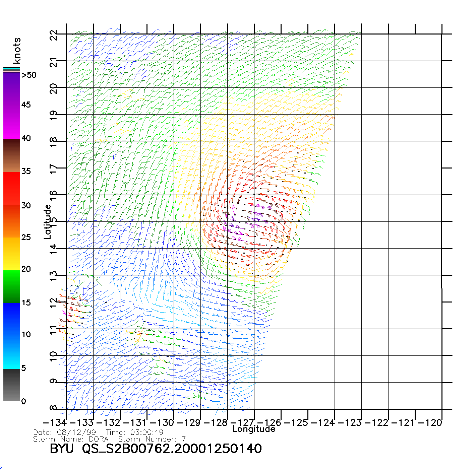
Task: Click the yellow 20-25 knots legend band
Action: pyautogui.click(x=11, y=254)
